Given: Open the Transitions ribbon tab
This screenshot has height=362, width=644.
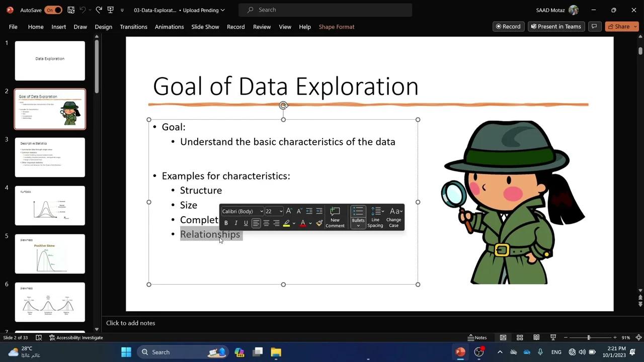Looking at the screenshot, I should pos(133,27).
